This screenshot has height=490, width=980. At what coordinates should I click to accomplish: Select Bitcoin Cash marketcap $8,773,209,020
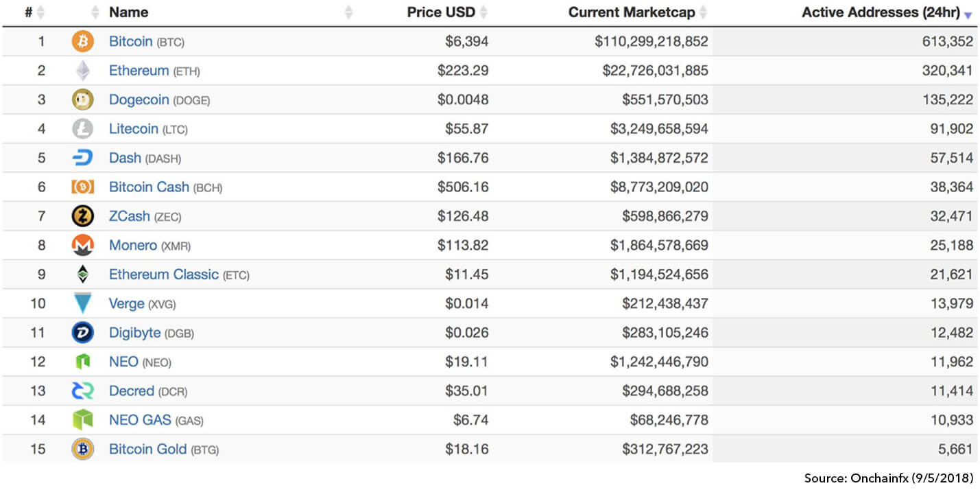point(660,187)
